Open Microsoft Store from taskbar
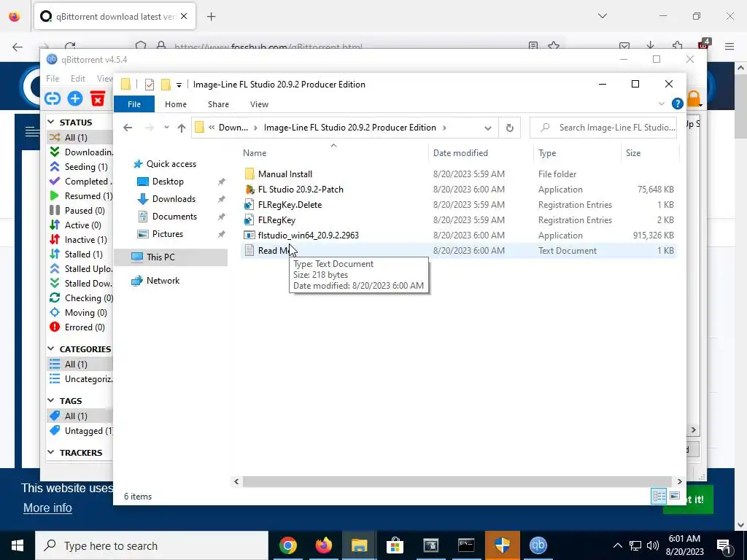This screenshot has width=747, height=560. [395, 545]
